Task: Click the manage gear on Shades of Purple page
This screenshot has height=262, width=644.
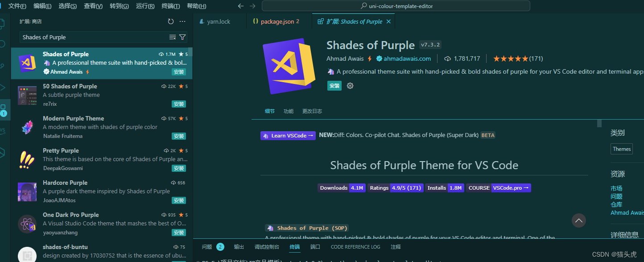Action: click(350, 86)
